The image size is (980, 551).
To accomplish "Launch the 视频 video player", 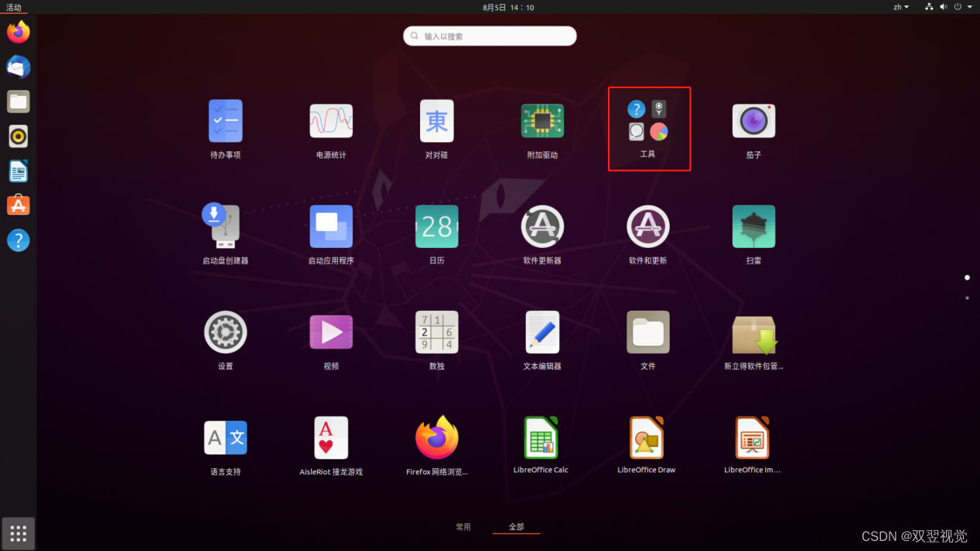I will click(331, 332).
